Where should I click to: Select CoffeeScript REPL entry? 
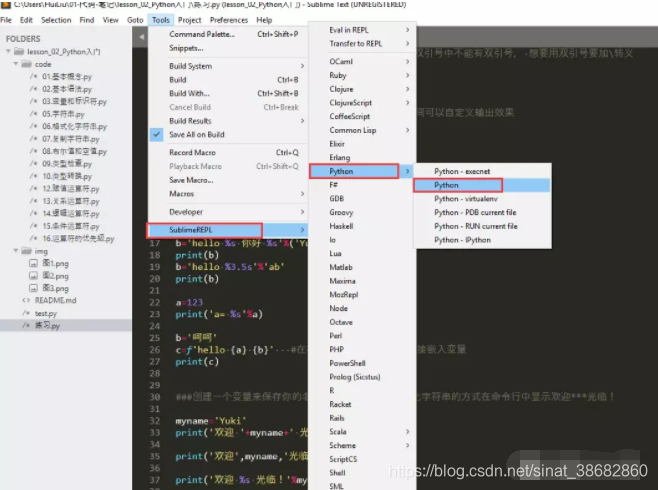(362, 117)
